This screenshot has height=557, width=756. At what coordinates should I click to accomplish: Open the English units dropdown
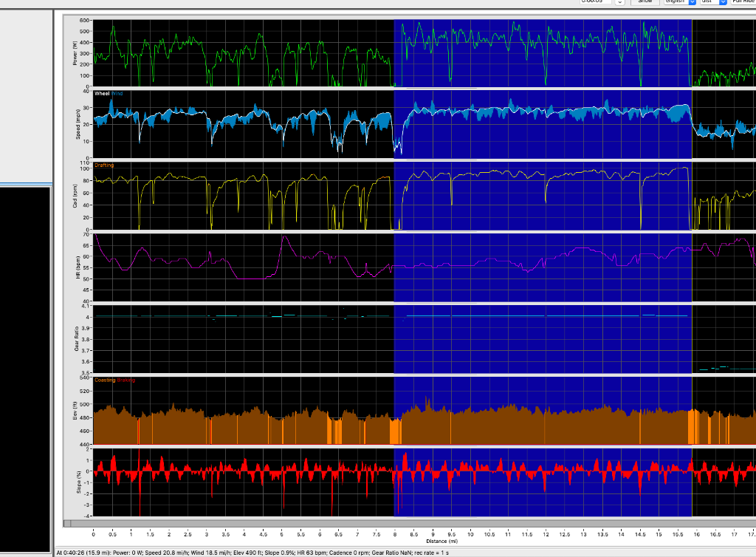pos(692,2)
